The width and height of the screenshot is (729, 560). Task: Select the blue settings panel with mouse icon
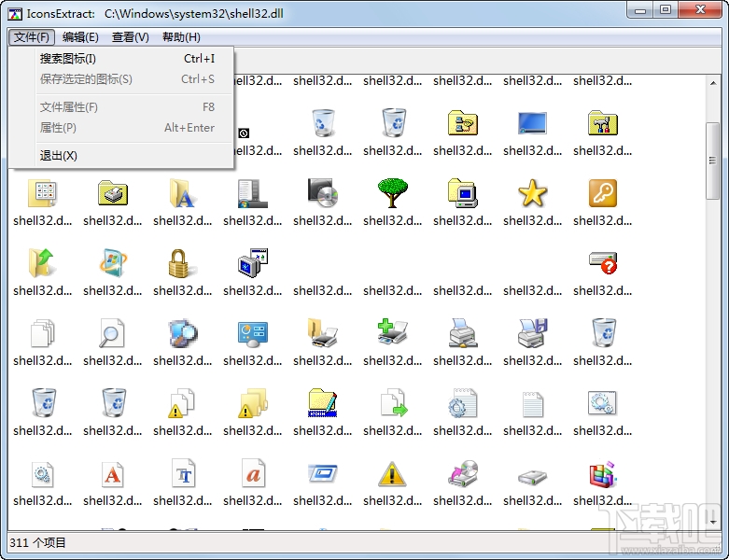pyautogui.click(x=252, y=334)
